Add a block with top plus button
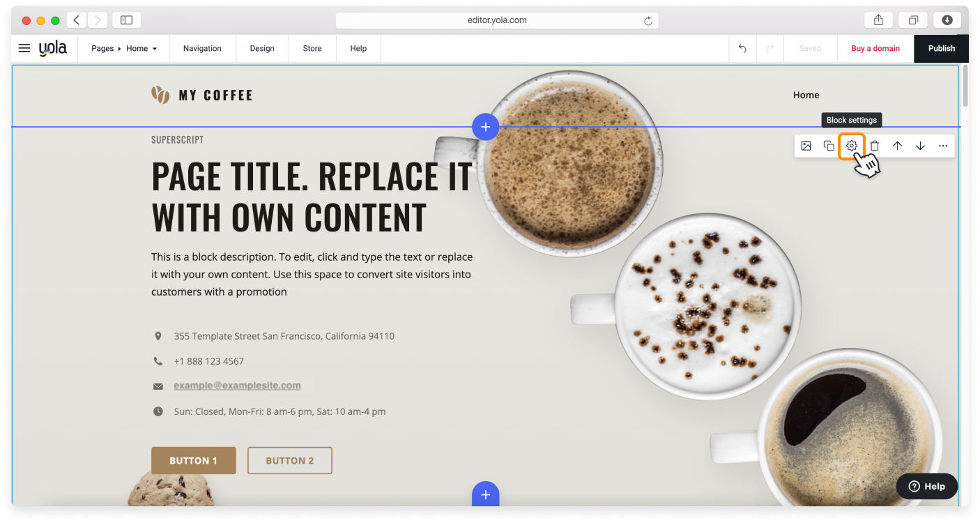Image resolution: width=980 pixels, height=523 pixels. pyautogui.click(x=485, y=127)
